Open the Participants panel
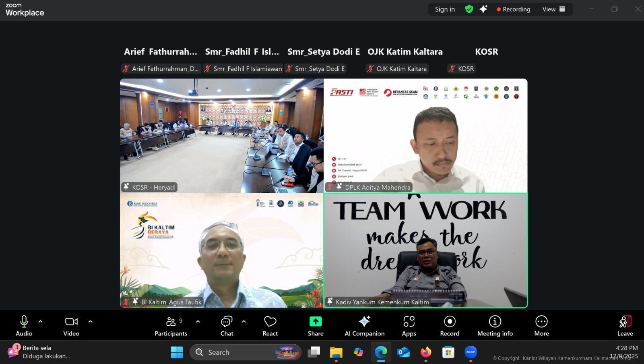This screenshot has height=364, width=644. (x=171, y=326)
